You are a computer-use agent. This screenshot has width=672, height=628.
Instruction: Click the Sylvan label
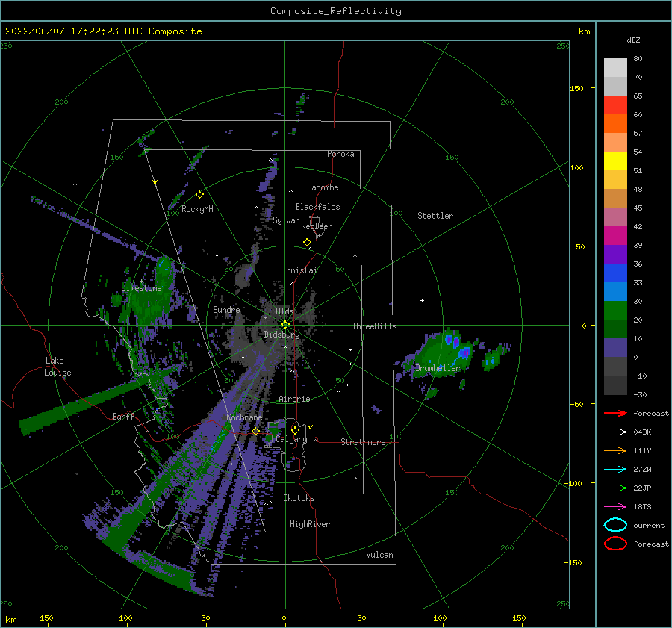tap(286, 220)
